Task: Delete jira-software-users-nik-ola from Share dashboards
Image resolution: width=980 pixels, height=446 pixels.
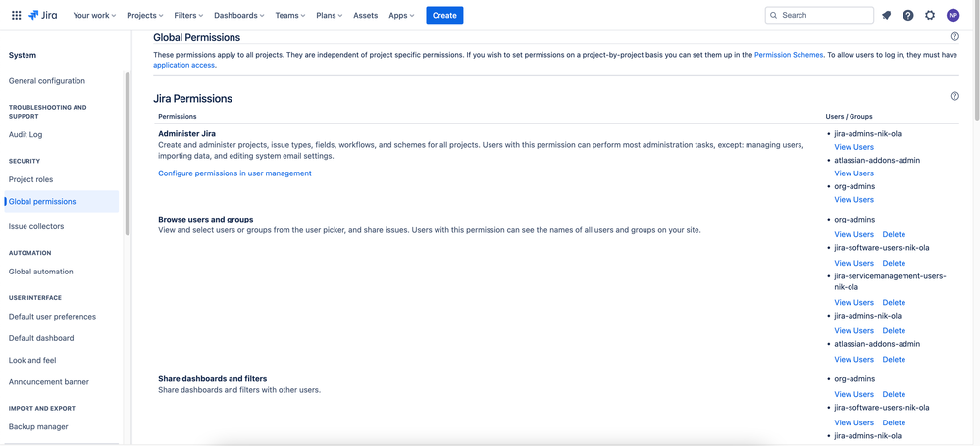Action: [x=894, y=422]
